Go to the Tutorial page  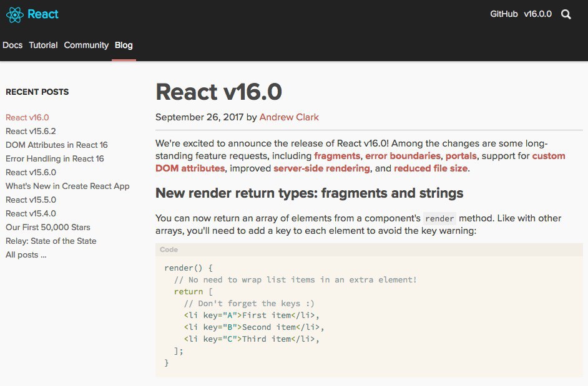(43, 45)
